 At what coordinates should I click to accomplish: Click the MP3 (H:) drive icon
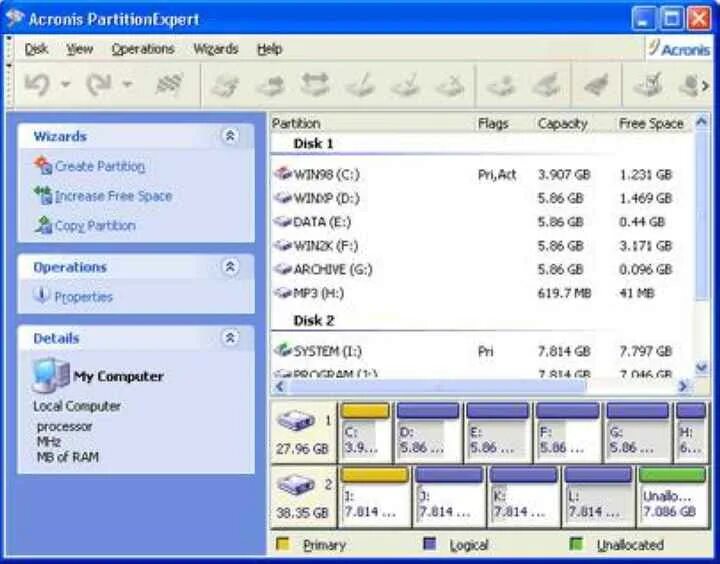(x=283, y=293)
